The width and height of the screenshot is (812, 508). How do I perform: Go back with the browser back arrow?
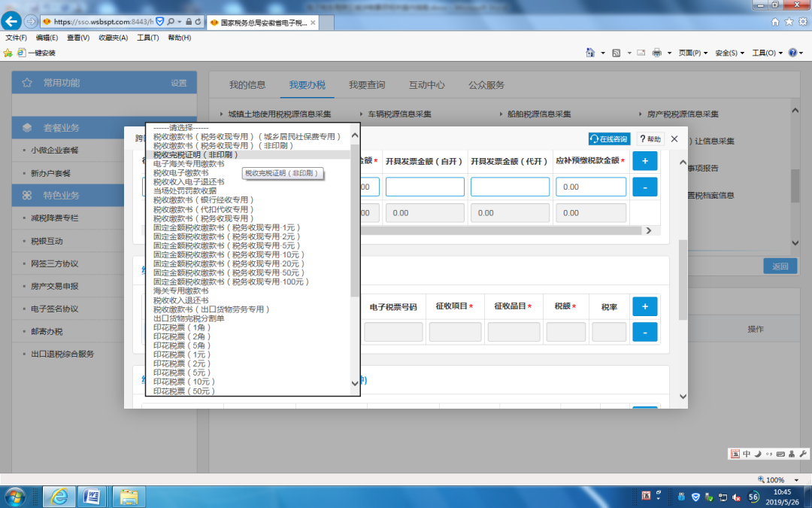pos(11,21)
